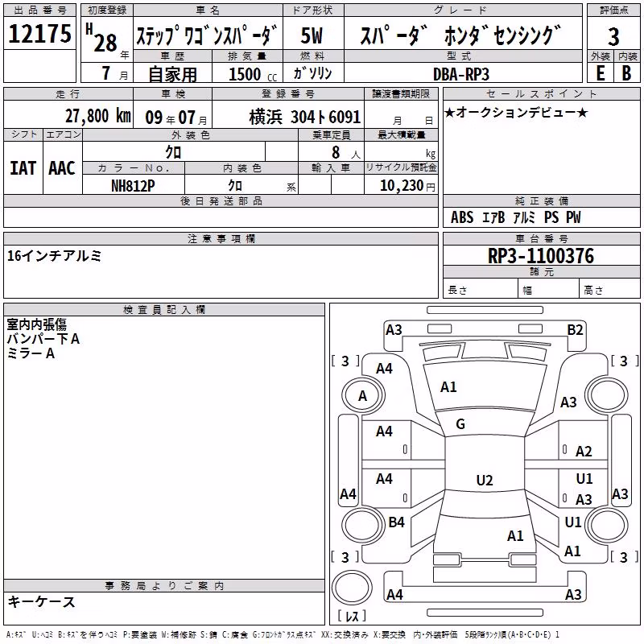
Task: Select car name ステップワゴンスパーダ
Action: (x=208, y=35)
